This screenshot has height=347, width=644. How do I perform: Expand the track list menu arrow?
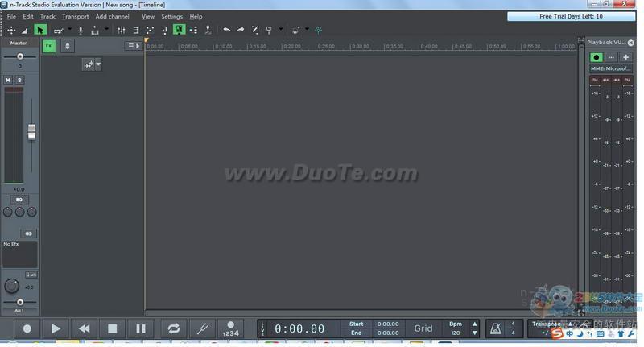(133, 46)
